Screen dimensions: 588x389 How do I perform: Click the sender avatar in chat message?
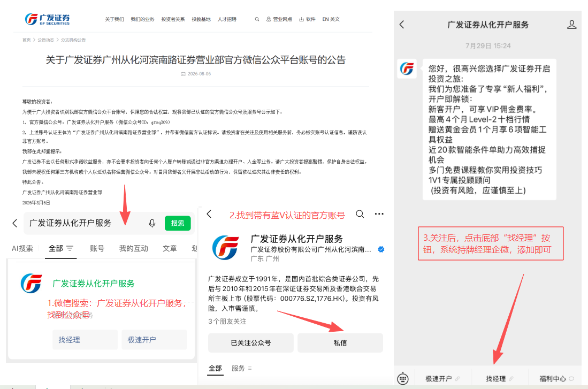407,68
